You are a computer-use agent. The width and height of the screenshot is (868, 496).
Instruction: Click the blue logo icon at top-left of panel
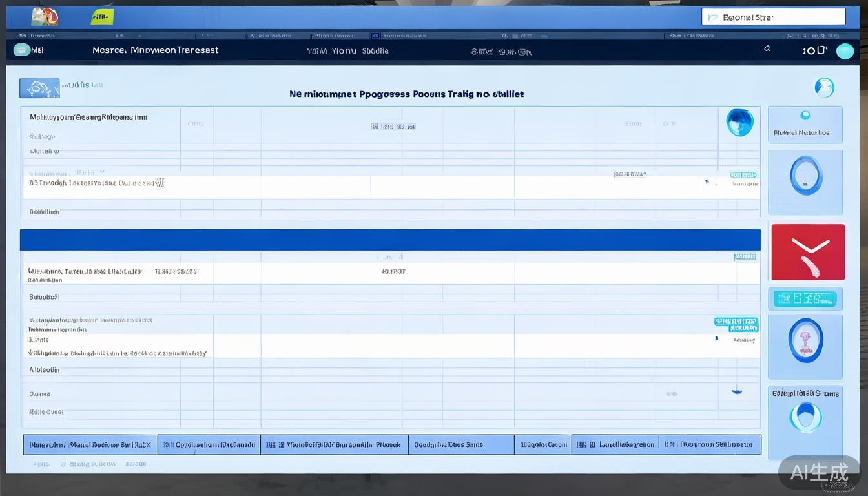(39, 88)
